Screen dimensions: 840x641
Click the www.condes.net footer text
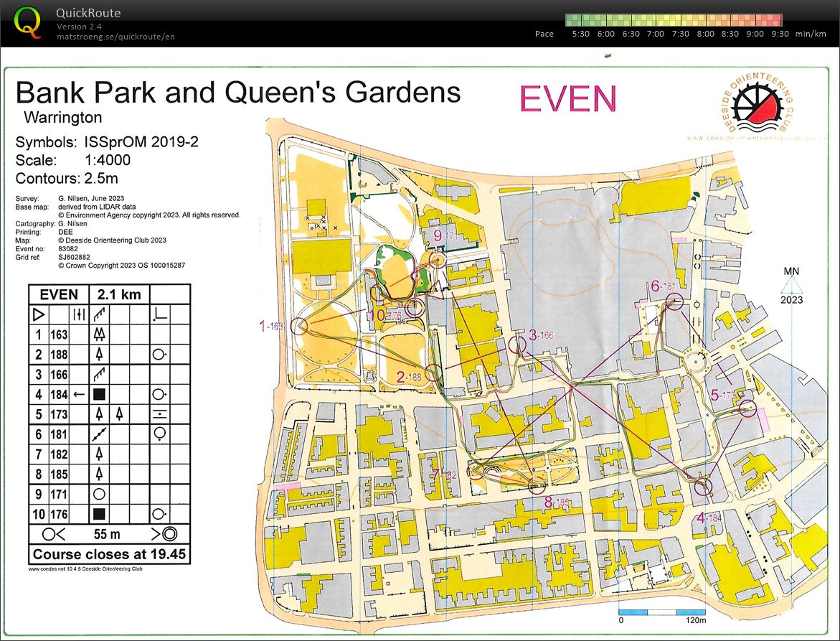click(x=85, y=569)
